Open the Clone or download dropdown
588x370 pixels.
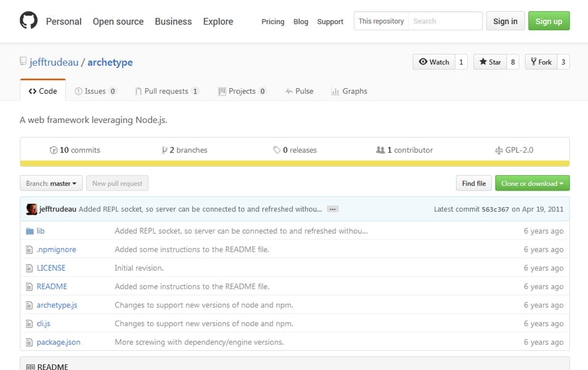pos(532,183)
